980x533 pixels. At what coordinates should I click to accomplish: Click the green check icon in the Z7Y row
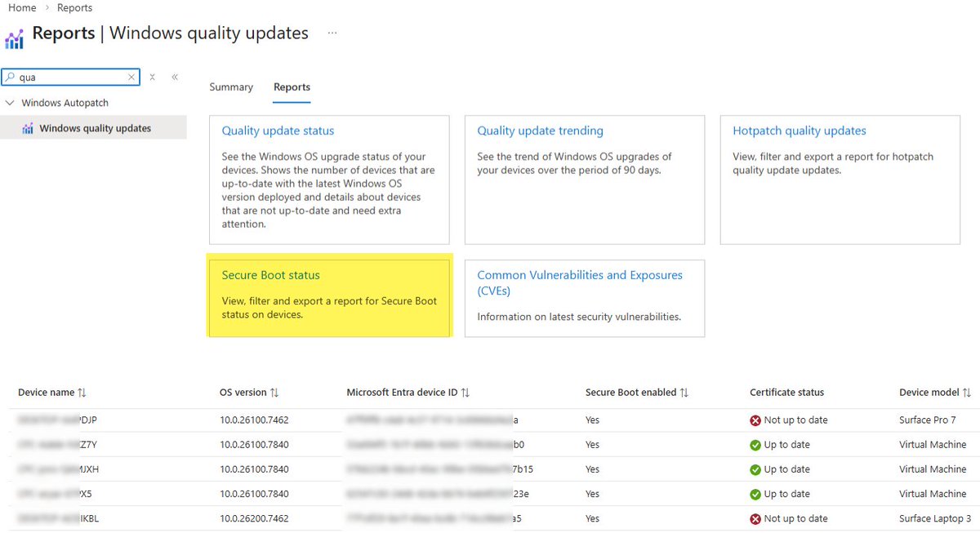pyautogui.click(x=755, y=445)
